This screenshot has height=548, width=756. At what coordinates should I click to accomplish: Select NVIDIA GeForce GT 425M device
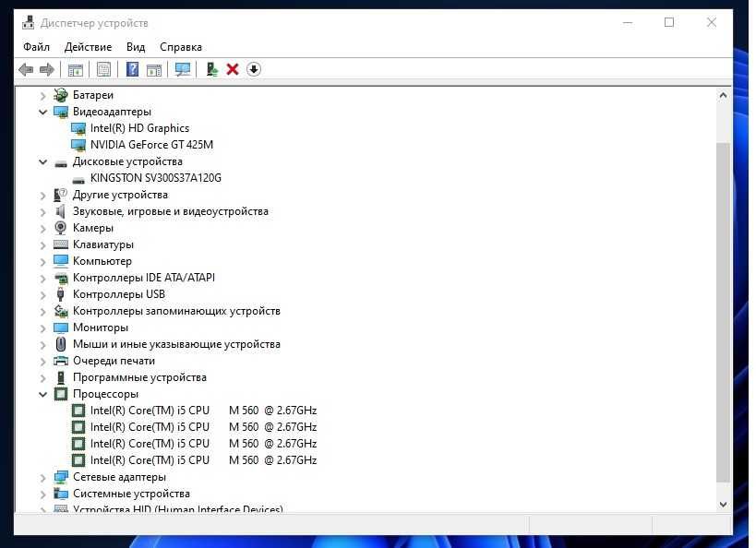152,145
